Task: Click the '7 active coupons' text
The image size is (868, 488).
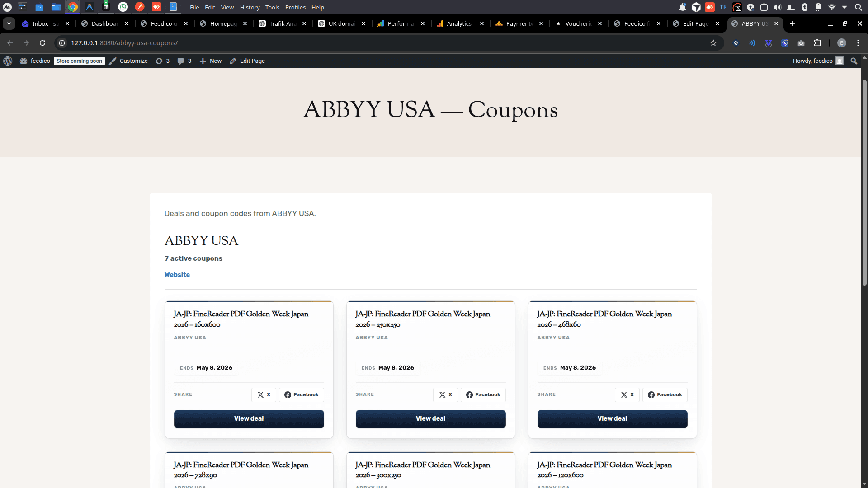Action: click(193, 258)
